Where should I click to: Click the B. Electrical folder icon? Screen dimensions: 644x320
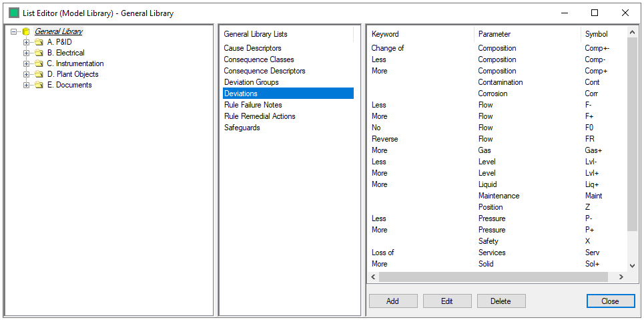click(x=39, y=53)
